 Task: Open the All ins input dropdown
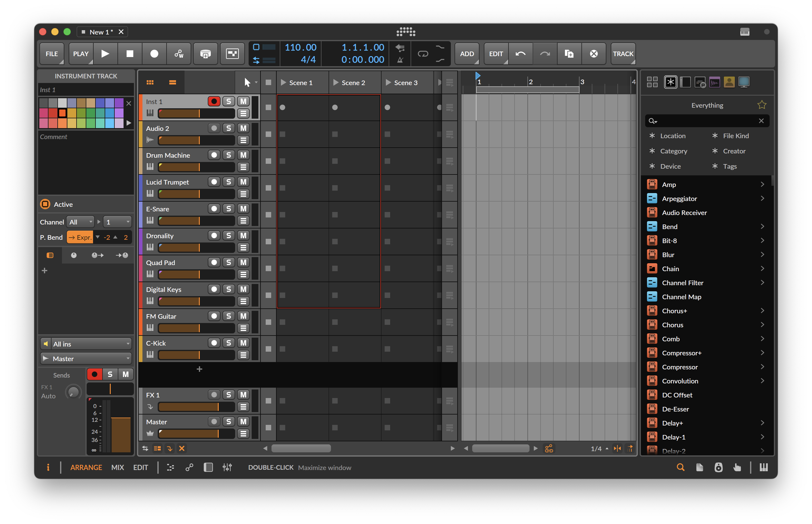click(x=90, y=344)
